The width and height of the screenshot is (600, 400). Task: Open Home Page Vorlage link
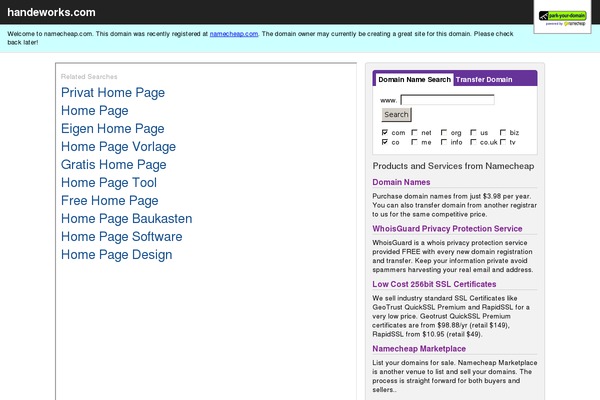coord(118,147)
